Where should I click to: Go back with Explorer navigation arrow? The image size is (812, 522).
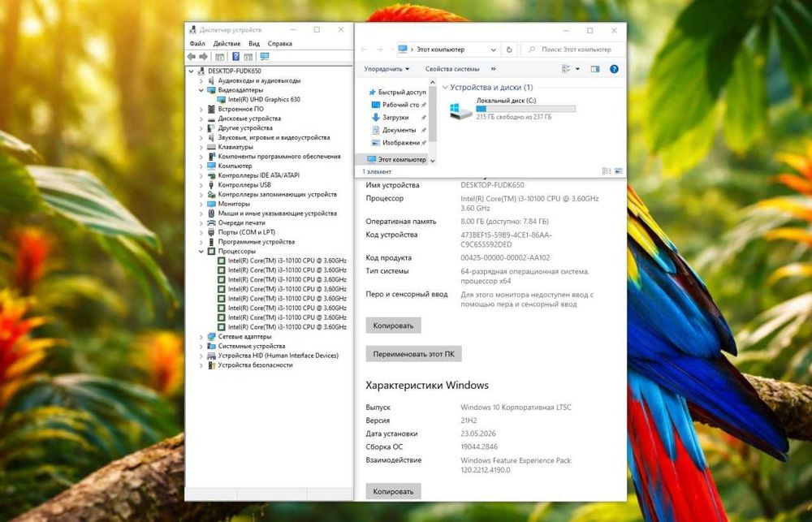pos(364,50)
